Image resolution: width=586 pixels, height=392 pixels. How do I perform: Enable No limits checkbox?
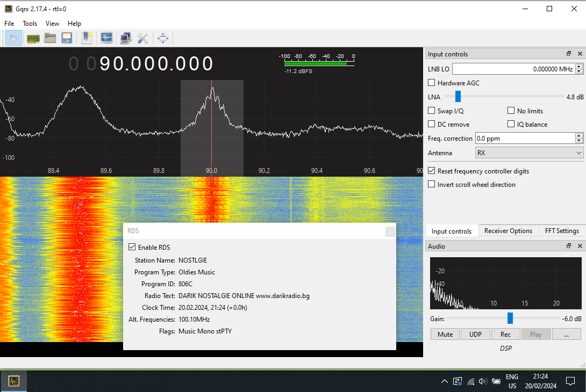(511, 111)
